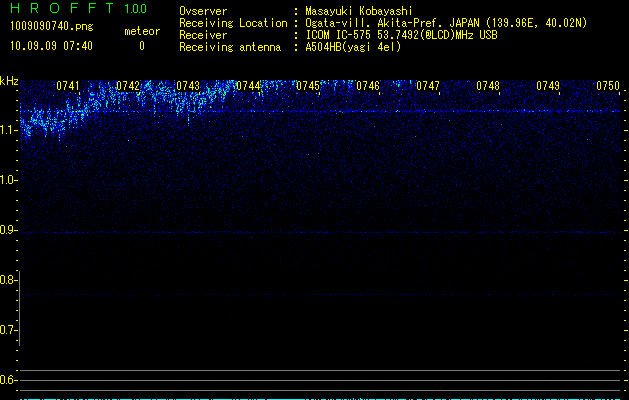This screenshot has width=629, height=400.
Task: Click the 0.6 frequency axis label
Action: click(x=8, y=380)
